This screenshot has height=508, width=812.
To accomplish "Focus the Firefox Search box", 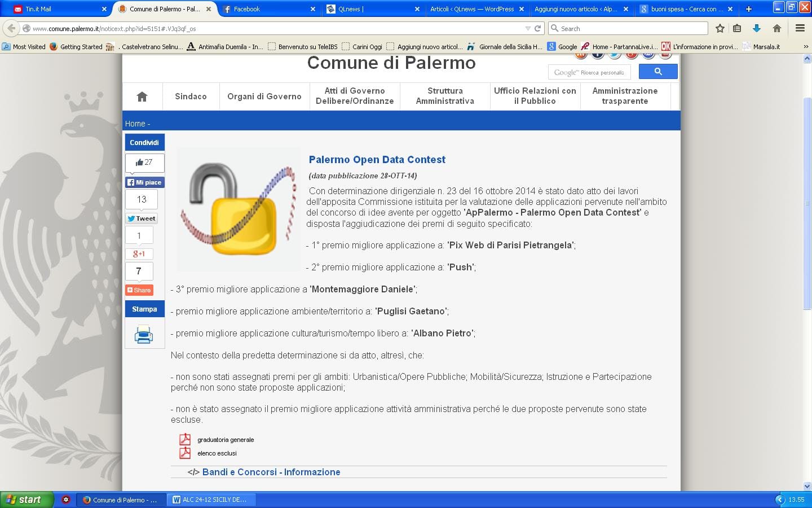I will coord(628,28).
